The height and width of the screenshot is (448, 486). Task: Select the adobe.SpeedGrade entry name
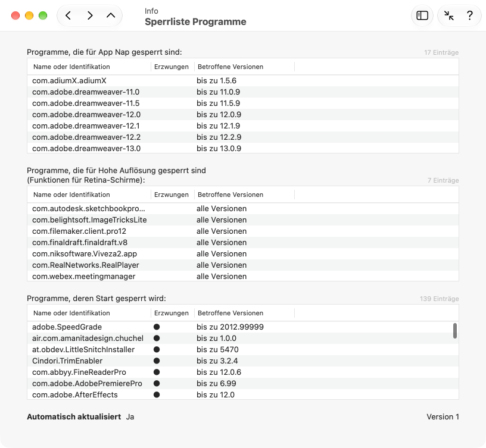pos(67,327)
